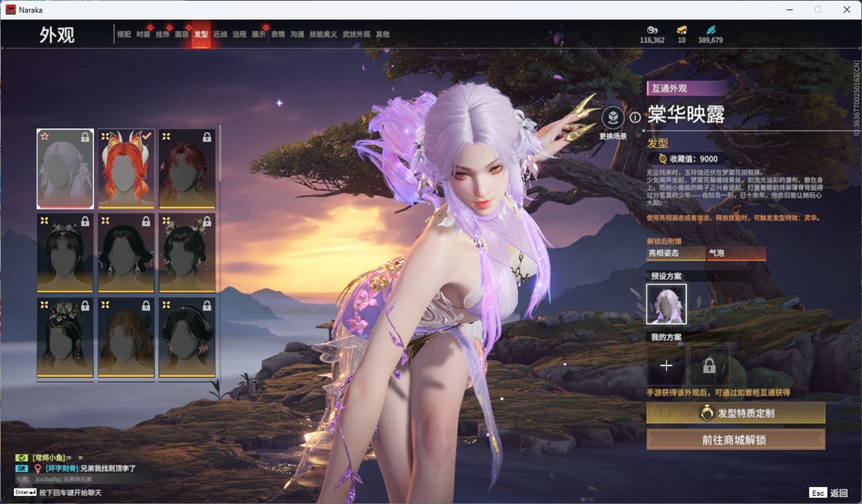Add a new scheme with plus icon
862x504 pixels.
665,365
